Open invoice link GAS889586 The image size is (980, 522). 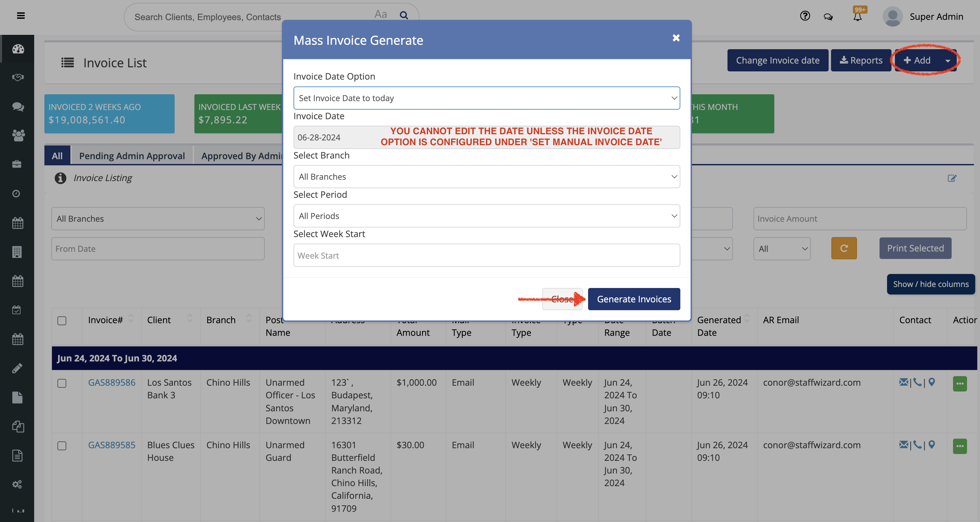(x=111, y=382)
